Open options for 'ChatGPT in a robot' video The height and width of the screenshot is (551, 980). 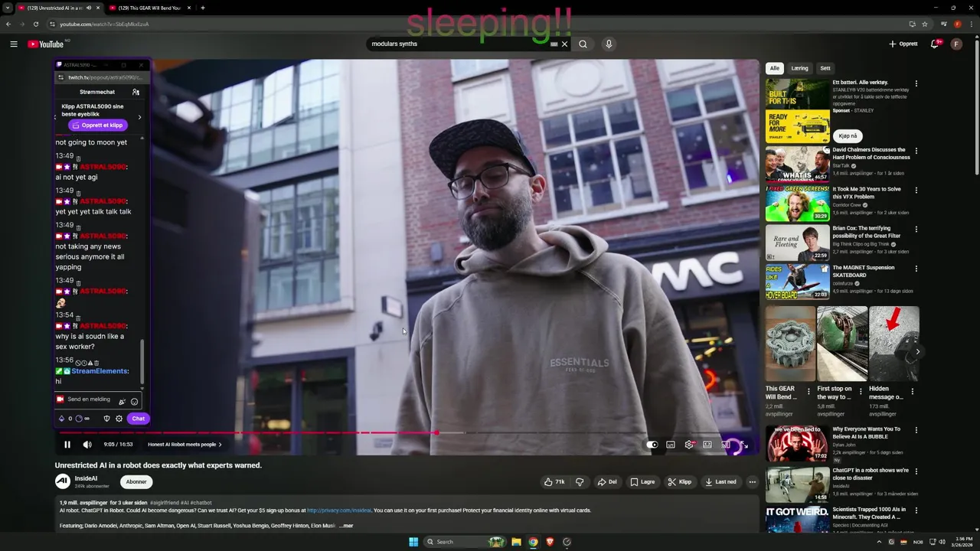pos(916,471)
